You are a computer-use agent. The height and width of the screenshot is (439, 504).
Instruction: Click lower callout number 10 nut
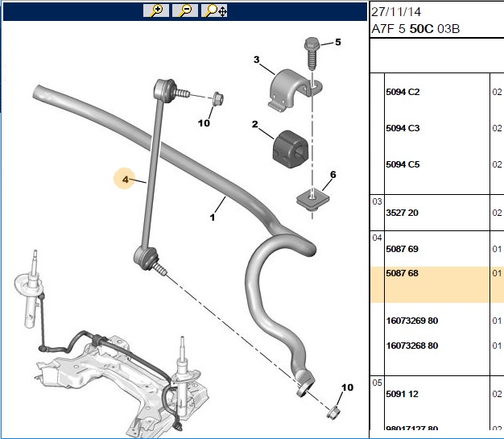click(x=347, y=387)
